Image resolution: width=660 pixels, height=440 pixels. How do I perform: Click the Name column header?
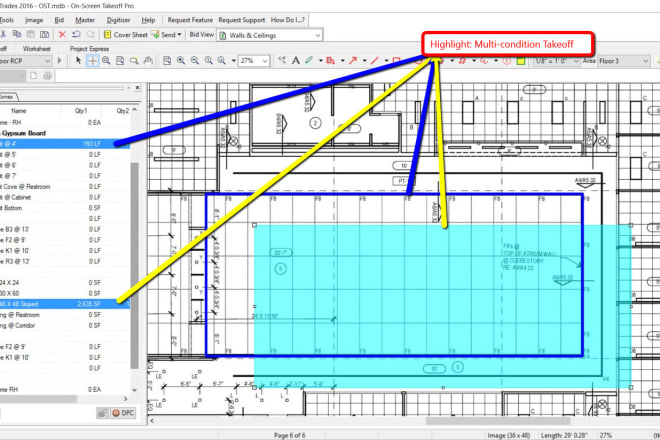(19, 111)
